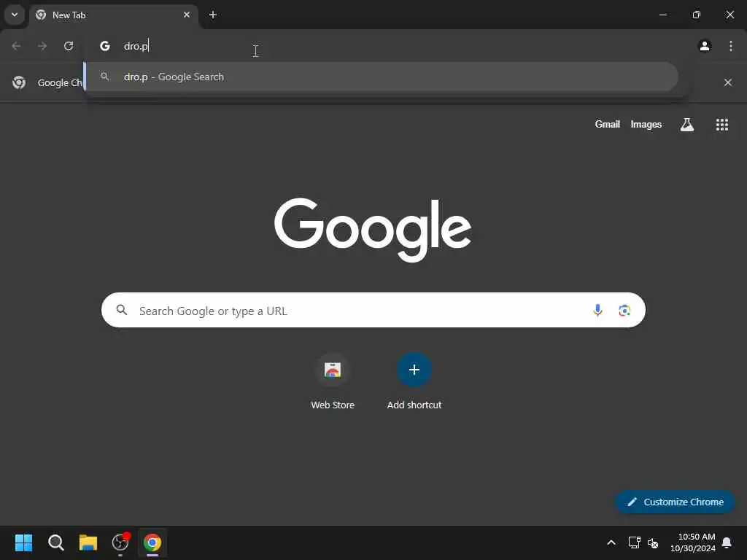This screenshot has height=560, width=747.
Task: Minimize the Chrome window
Action: (663, 15)
